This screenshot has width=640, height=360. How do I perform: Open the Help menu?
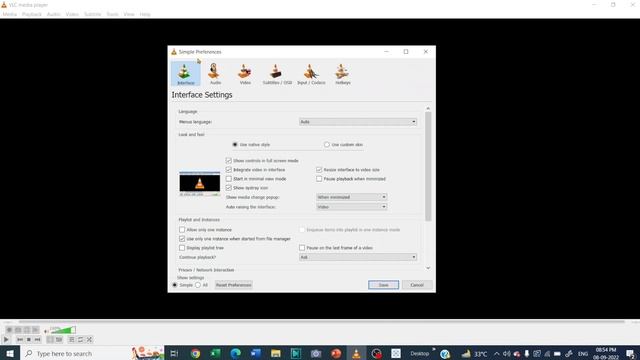[x=145, y=14]
